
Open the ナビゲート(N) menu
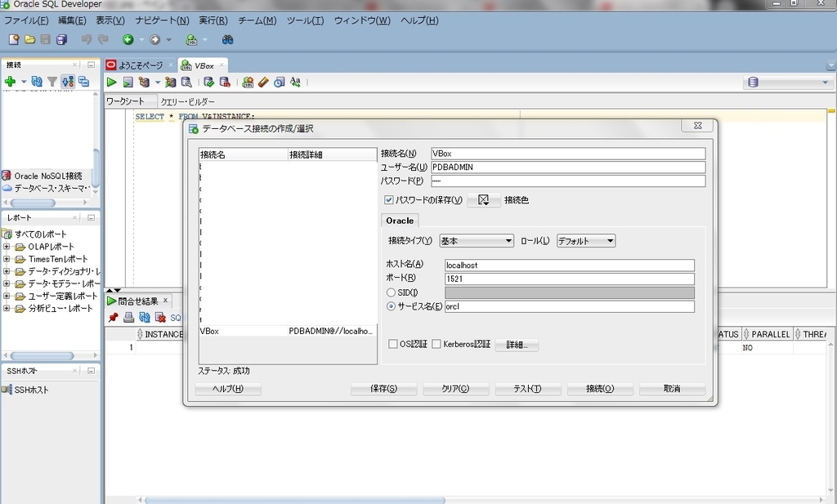162,20
